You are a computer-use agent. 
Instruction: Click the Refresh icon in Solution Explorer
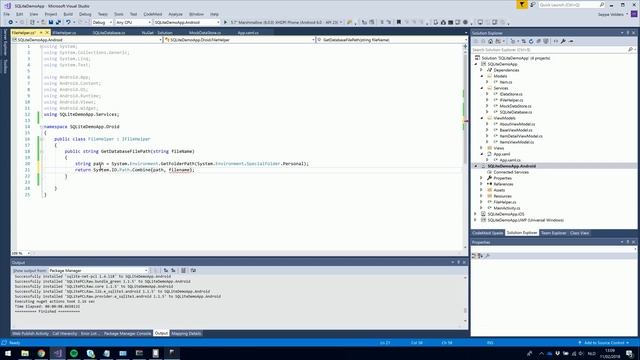[x=531, y=41]
